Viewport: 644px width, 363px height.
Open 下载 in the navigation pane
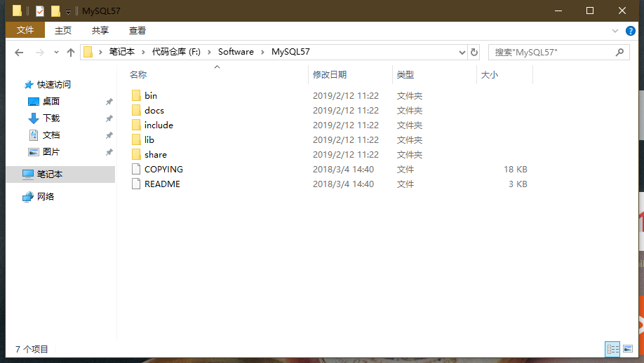coord(51,118)
